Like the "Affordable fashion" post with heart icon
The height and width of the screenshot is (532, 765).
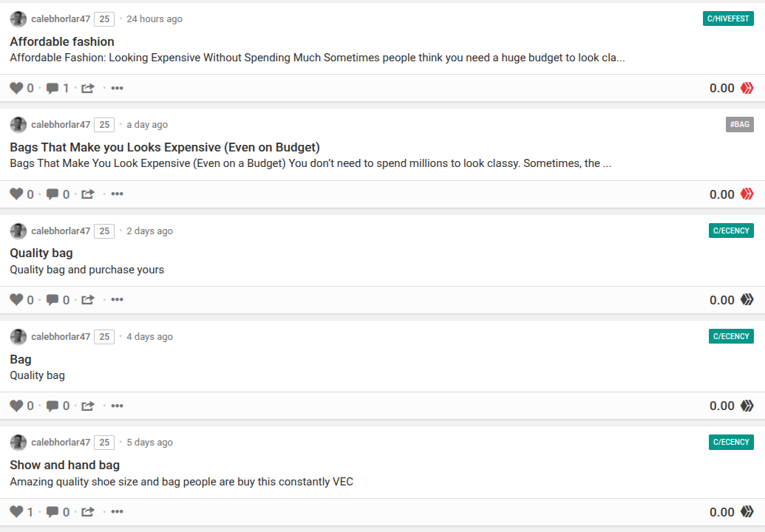coord(16,89)
